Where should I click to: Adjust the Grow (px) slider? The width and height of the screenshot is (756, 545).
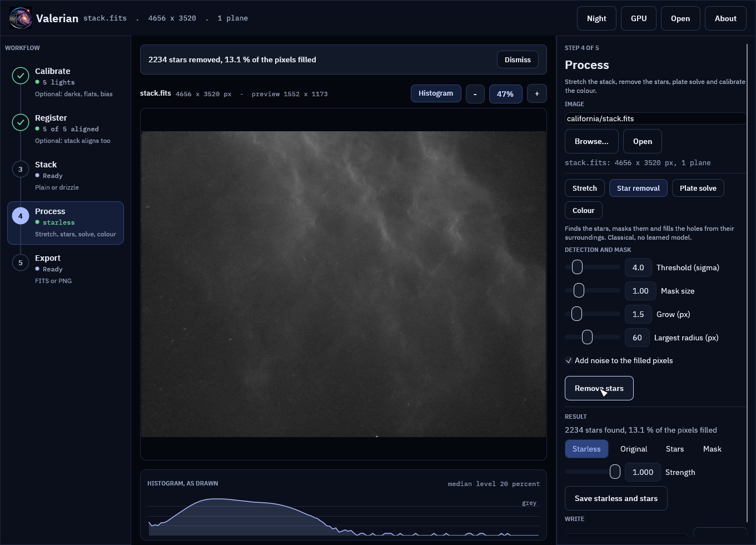[x=593, y=314]
